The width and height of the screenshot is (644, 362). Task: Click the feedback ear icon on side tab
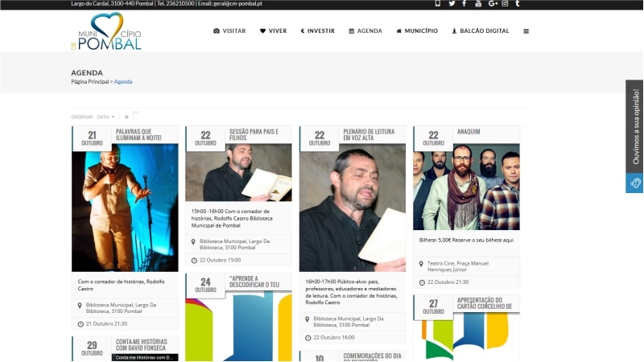pyautogui.click(x=635, y=183)
